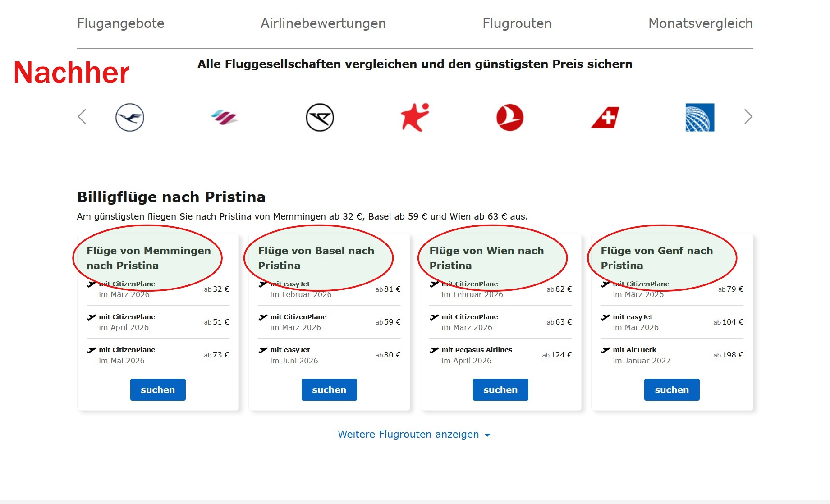The image size is (830, 504).
Task: Go to the Flugrouten tab
Action: (517, 23)
